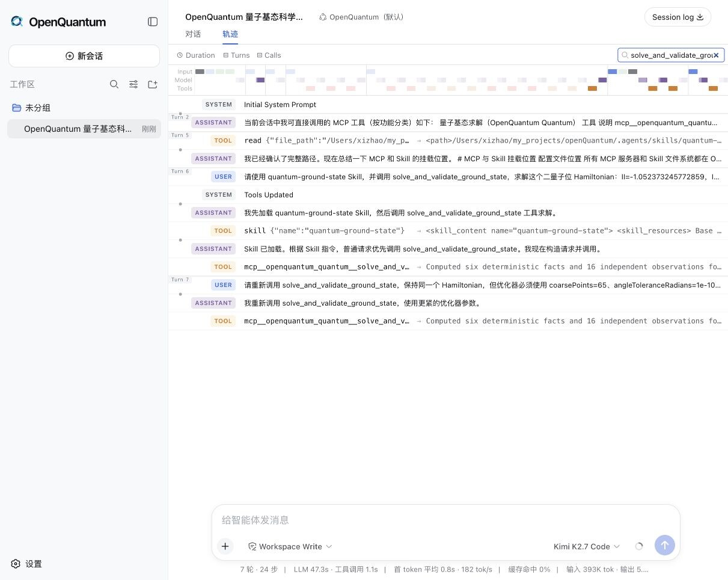Screen dimensions: 728x580
Task: Open ASSISTANT row 我已经确认了完整路径
Action: pos(448,159)
